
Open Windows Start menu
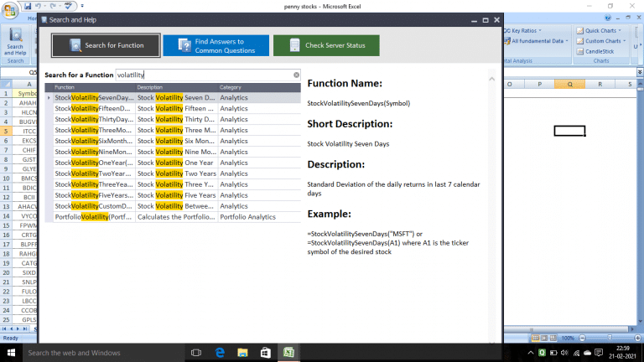(x=11, y=353)
